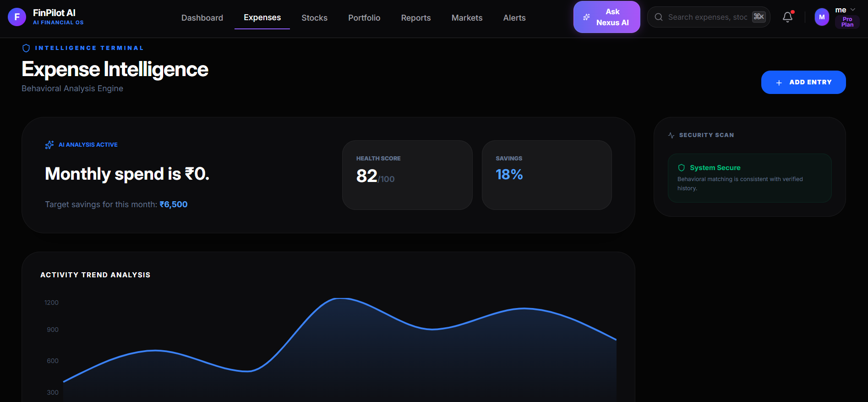Image resolution: width=868 pixels, height=402 pixels.
Task: Click the M user avatar
Action: [x=822, y=17]
